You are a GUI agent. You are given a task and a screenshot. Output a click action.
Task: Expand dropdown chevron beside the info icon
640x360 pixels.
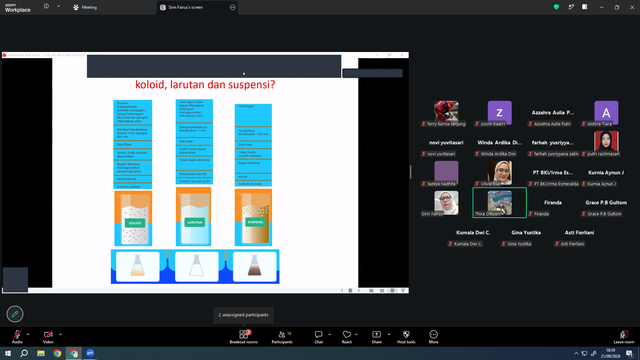pyautogui.click(x=58, y=7)
